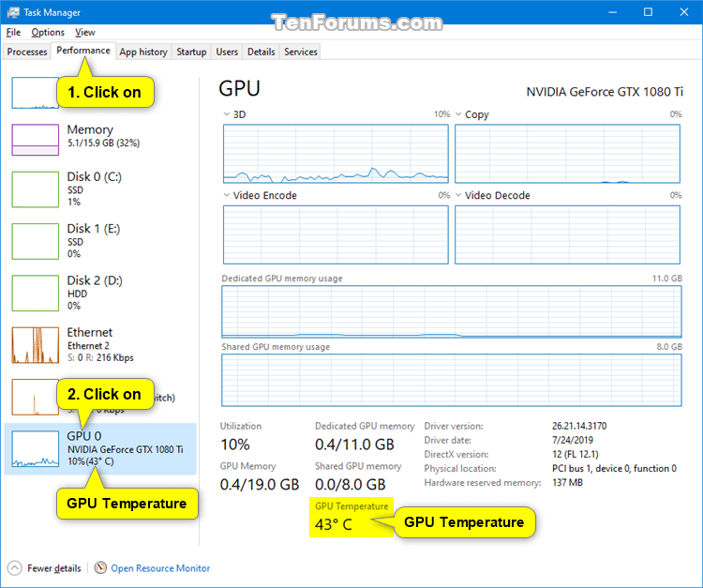Open the Video Encode graph dropdown
Screen dimensions: 703x588
(x=227, y=195)
